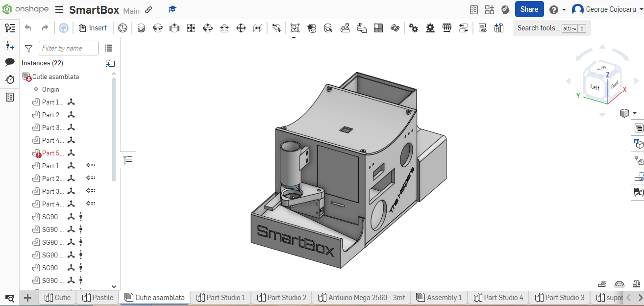Image resolution: width=644 pixels, height=306 pixels.
Task: Click the left arrow to scroll tabs
Action: tap(628, 298)
